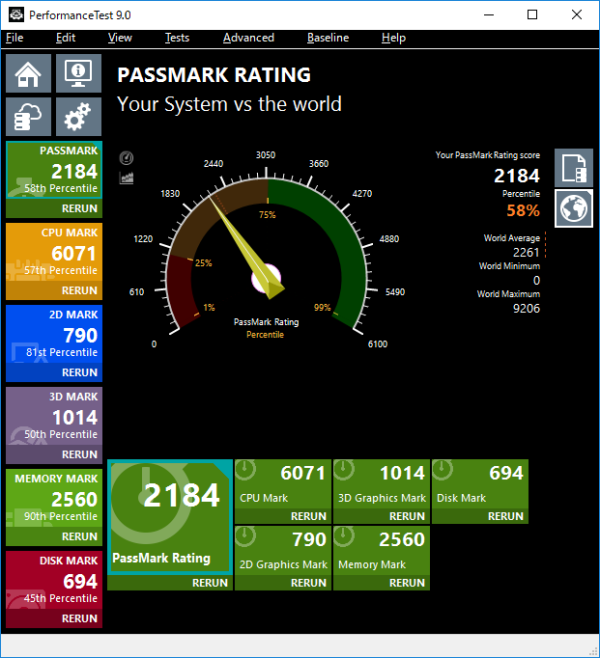Click the save results document icon
The width and height of the screenshot is (600, 658).
coord(574,168)
